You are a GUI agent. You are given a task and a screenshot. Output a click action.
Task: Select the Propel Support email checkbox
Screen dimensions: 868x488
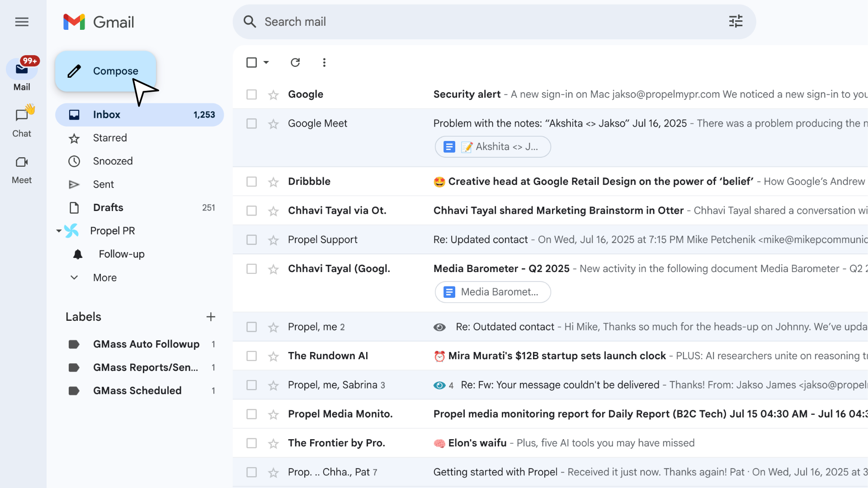tap(251, 239)
